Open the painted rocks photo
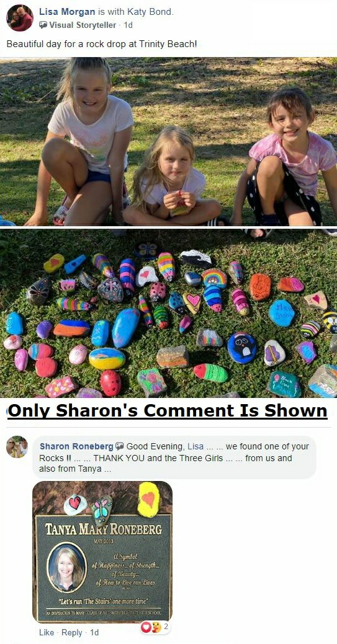The image size is (337, 644). (x=169, y=314)
